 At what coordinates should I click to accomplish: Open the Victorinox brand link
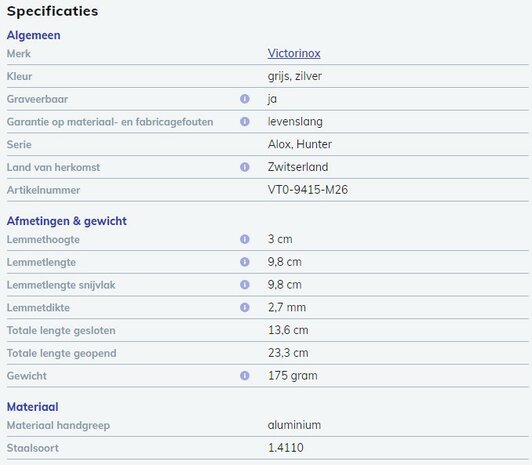(294, 53)
